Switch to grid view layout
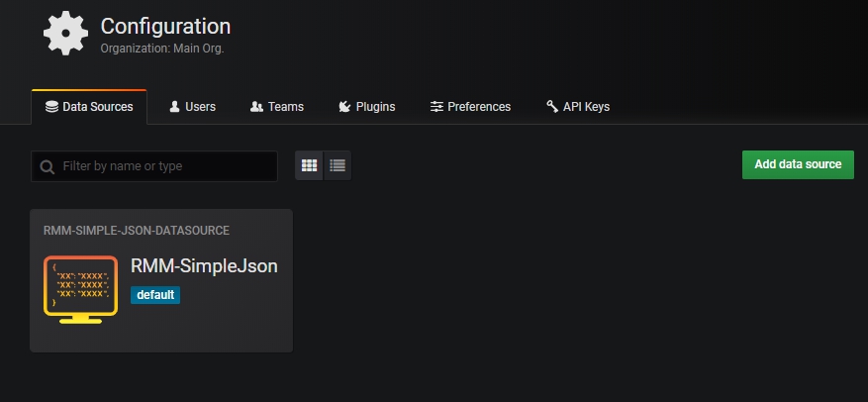 309,165
